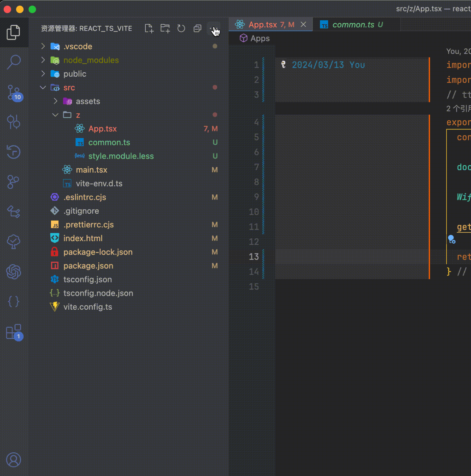The image size is (471, 476).
Task: Click the explorer title REACT_TS_VITE
Action: 106,29
